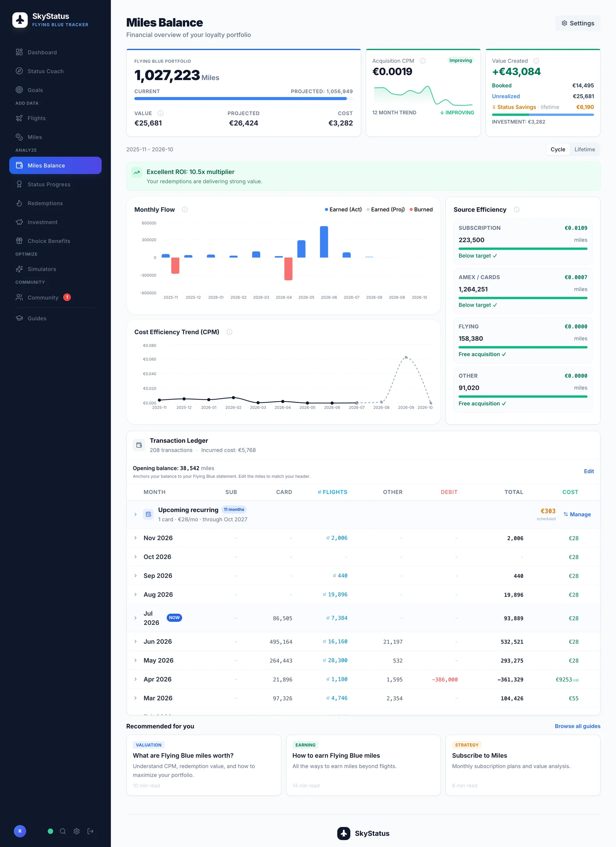Click info icon beside VALUE label
The width and height of the screenshot is (616, 847).
point(161,113)
